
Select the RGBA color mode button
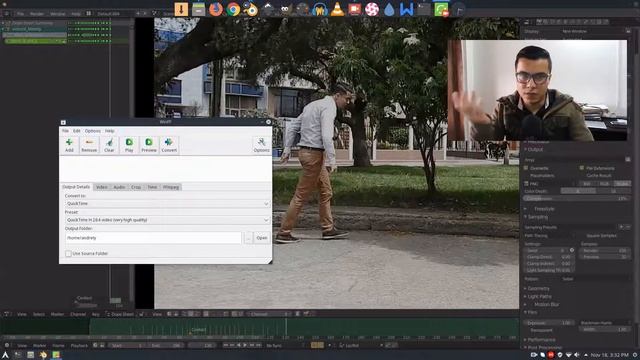pyautogui.click(x=622, y=184)
